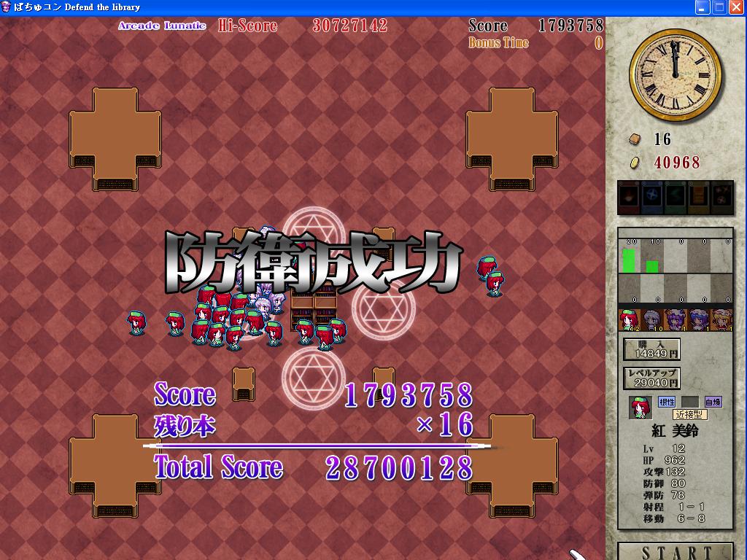Click the Lv 12 stat line
This screenshot has height=560, width=747.
pyautogui.click(x=664, y=448)
